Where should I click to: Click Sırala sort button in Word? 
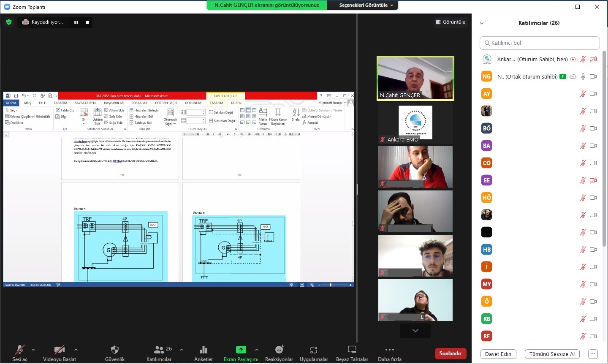tap(296, 115)
